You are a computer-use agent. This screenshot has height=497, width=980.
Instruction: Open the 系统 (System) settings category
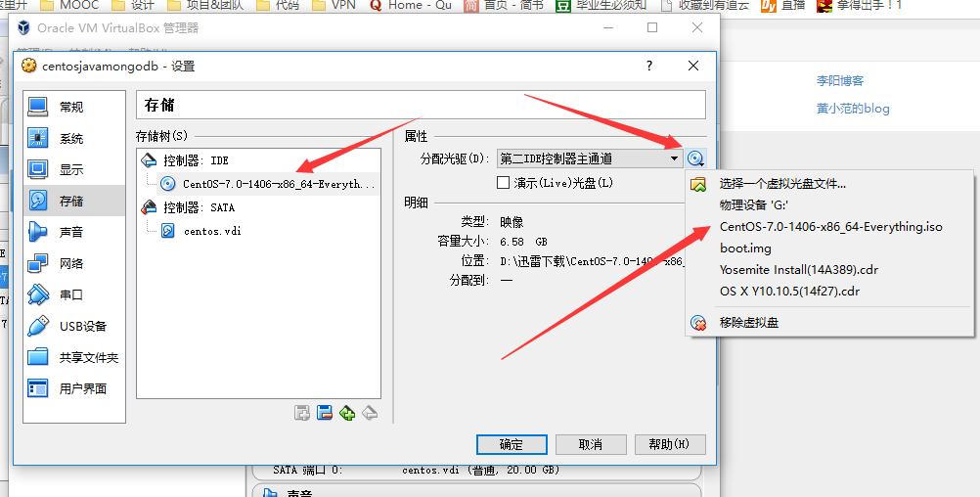[x=73, y=138]
